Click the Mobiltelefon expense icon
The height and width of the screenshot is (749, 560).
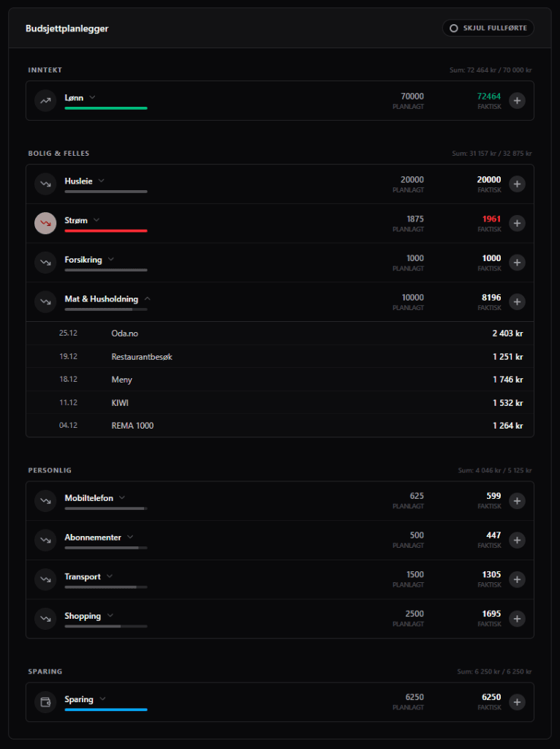(x=45, y=500)
